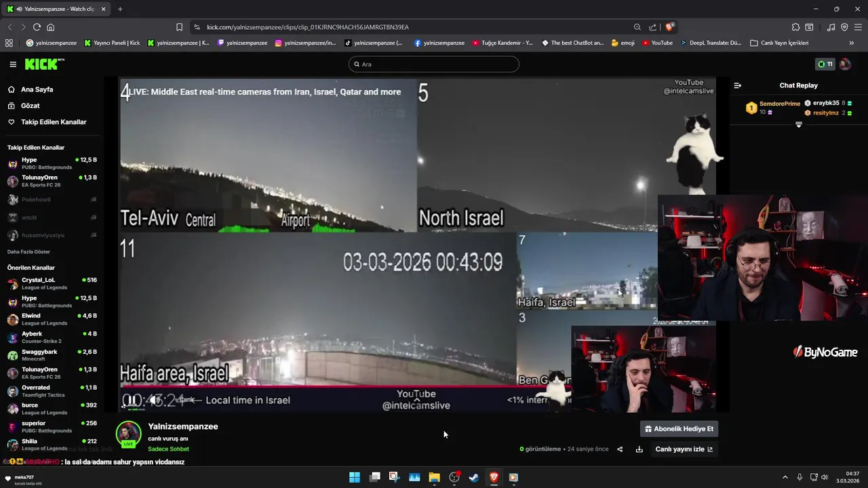
Task: Open The best ChatBot bookmark
Action: coord(572,43)
